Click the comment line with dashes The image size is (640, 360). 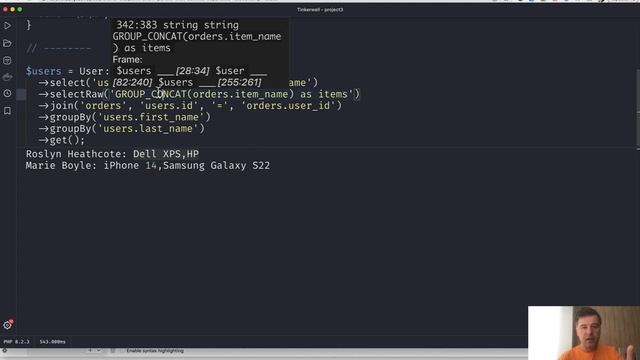(x=59, y=48)
